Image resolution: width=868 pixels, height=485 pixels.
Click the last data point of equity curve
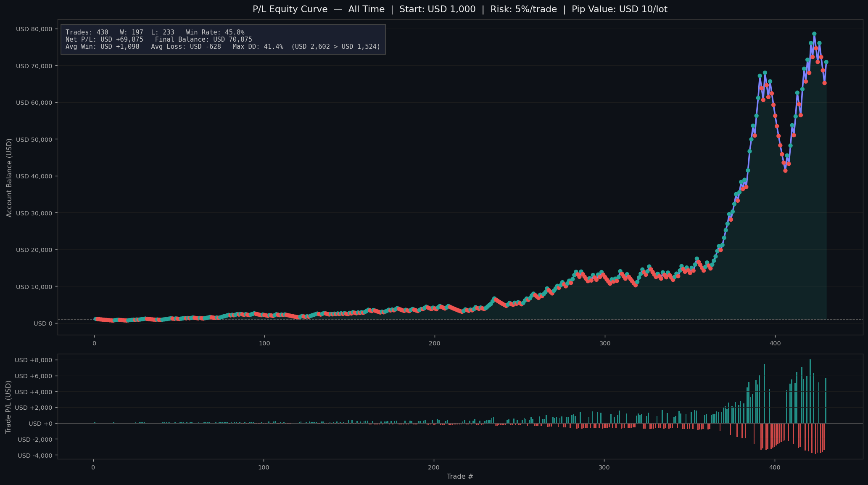pyautogui.click(x=826, y=62)
